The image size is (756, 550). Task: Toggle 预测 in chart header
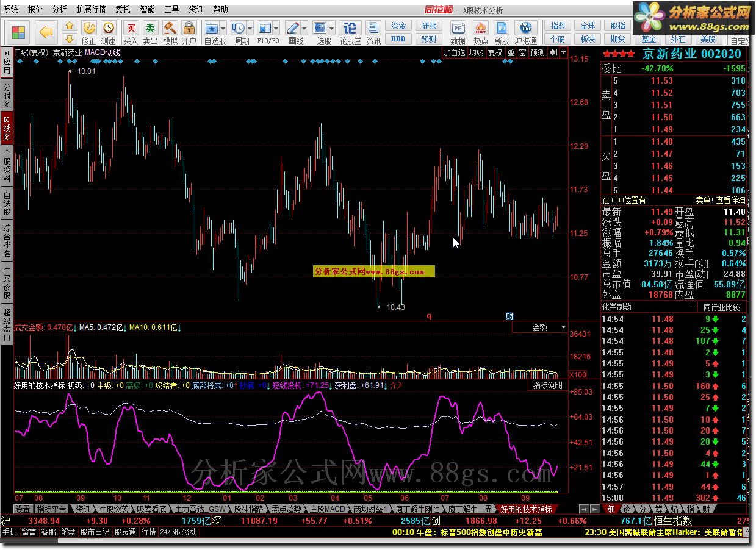click(x=538, y=52)
